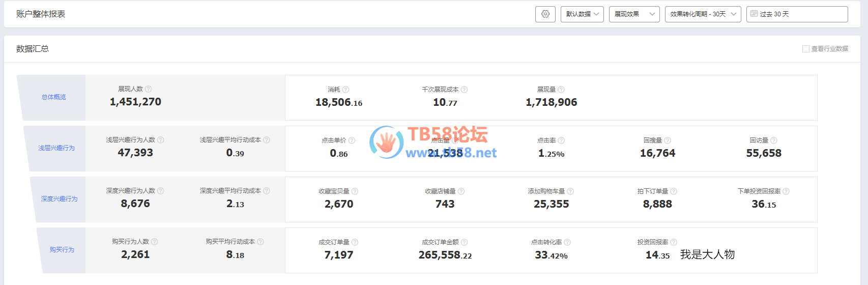Viewport: 868px width, 285px height.
Task: Click help icon beside 下单投资回报率
Action: [x=786, y=191]
